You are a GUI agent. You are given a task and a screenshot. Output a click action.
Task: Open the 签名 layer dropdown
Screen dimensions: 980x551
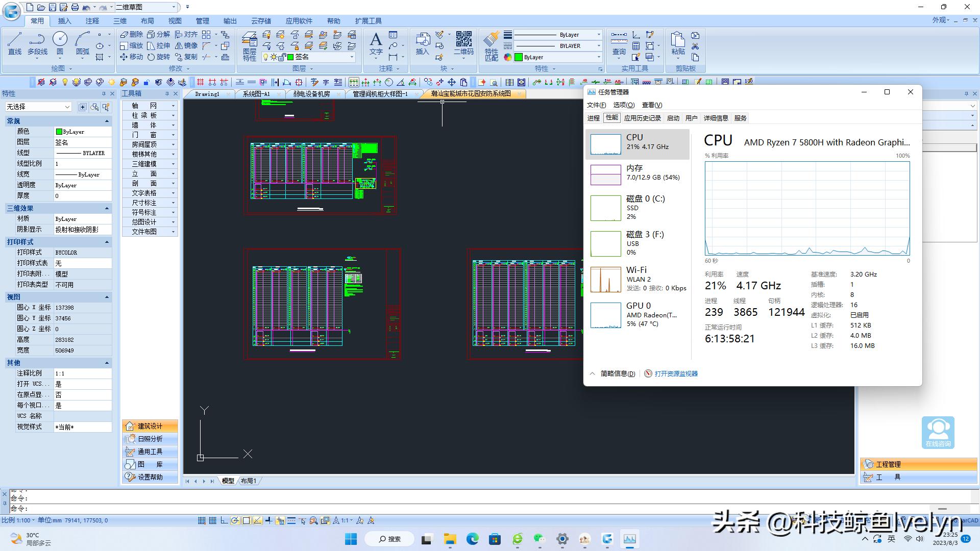point(352,57)
